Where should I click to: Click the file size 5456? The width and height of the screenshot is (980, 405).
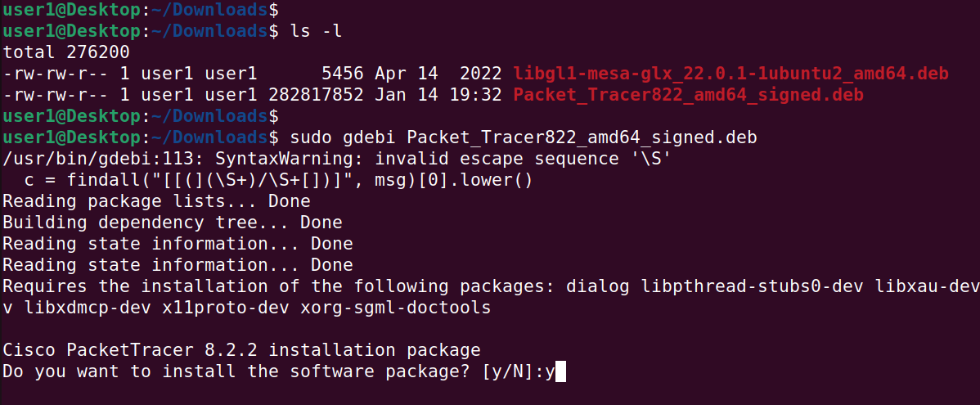coord(343,74)
